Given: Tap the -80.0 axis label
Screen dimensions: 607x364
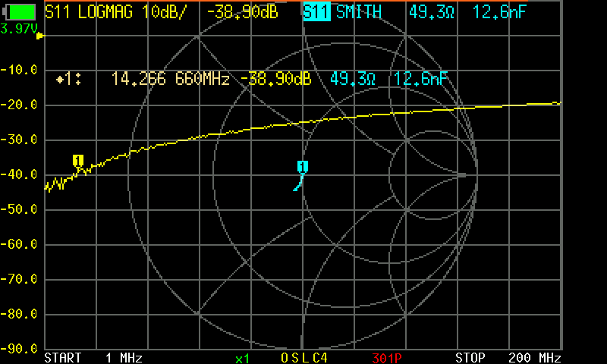Looking at the screenshot, I should point(19,314).
